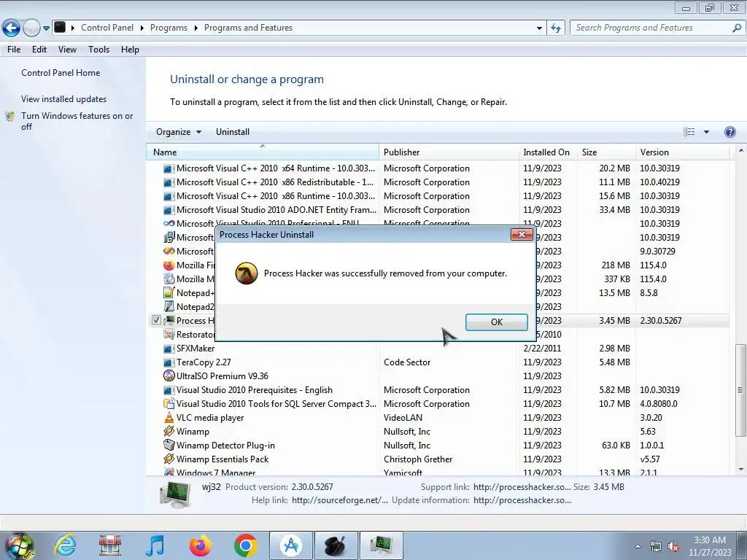747x560 pixels.
Task: Switch to the Process Hacker taskbar window
Action: [x=382, y=545]
